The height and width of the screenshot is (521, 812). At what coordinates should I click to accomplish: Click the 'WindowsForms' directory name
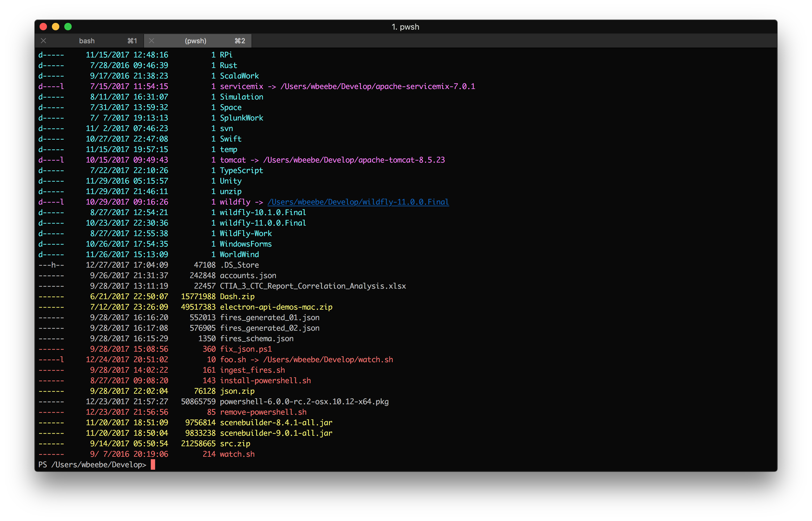pos(246,244)
